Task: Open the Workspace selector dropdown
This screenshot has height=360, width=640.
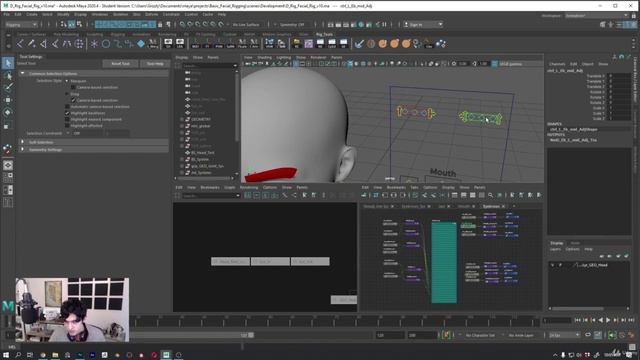Action: point(596,16)
